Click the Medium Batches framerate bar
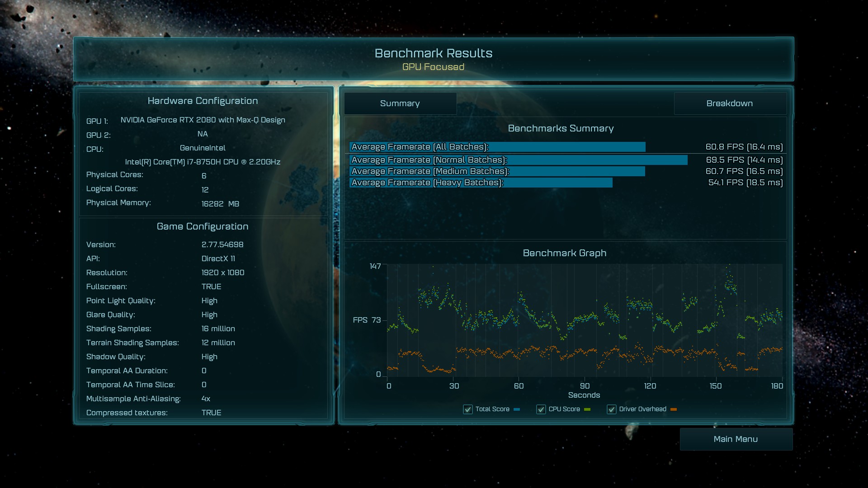Viewport: 868px width, 488px height. pos(497,171)
